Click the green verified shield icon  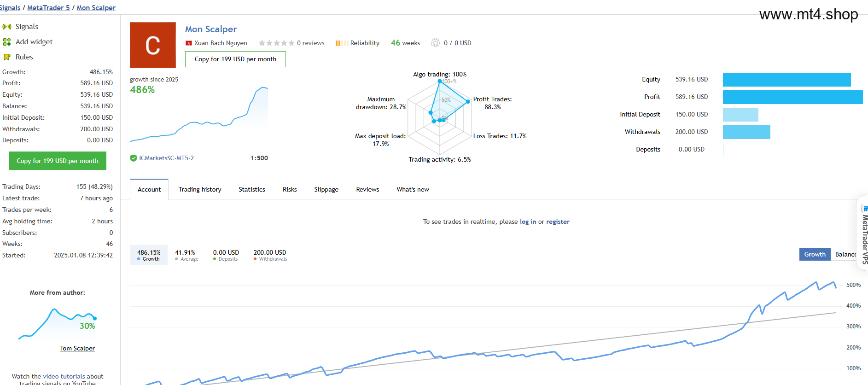pos(134,158)
